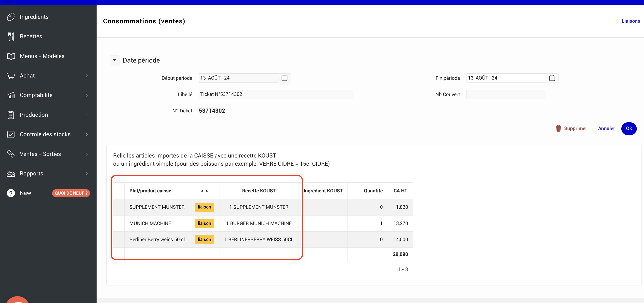Click the Quantité column header
The height and width of the screenshot is (303, 644).
[x=373, y=191]
